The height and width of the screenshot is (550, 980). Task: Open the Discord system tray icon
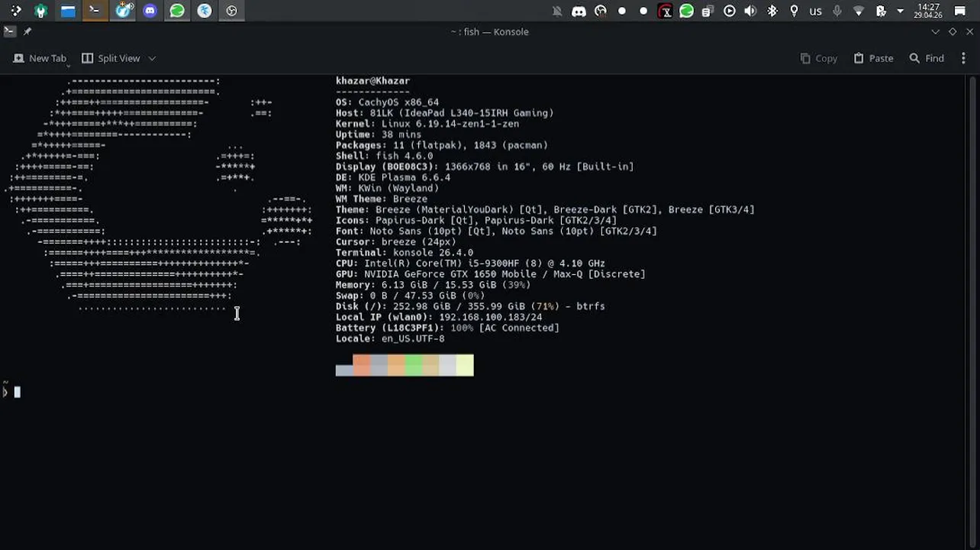point(579,11)
